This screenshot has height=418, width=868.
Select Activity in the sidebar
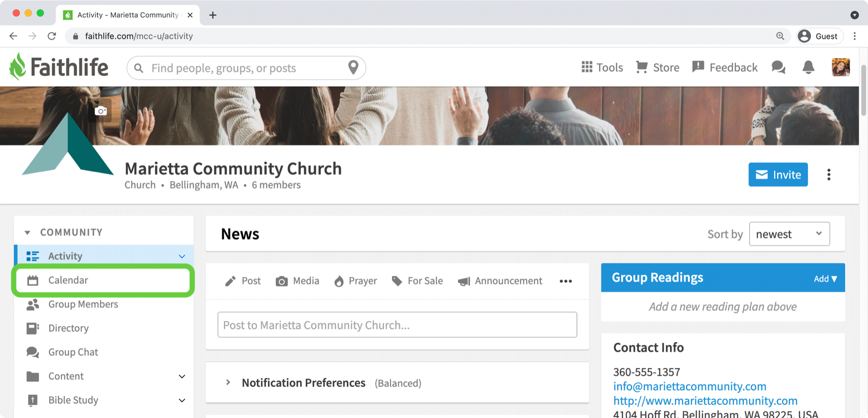pyautogui.click(x=104, y=256)
